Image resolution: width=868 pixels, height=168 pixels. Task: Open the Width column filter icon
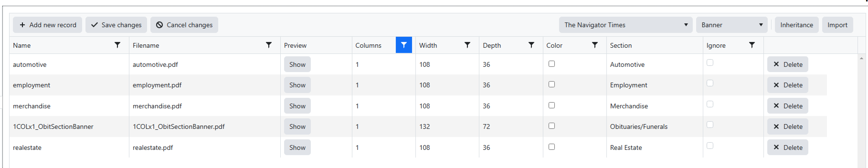467,45
